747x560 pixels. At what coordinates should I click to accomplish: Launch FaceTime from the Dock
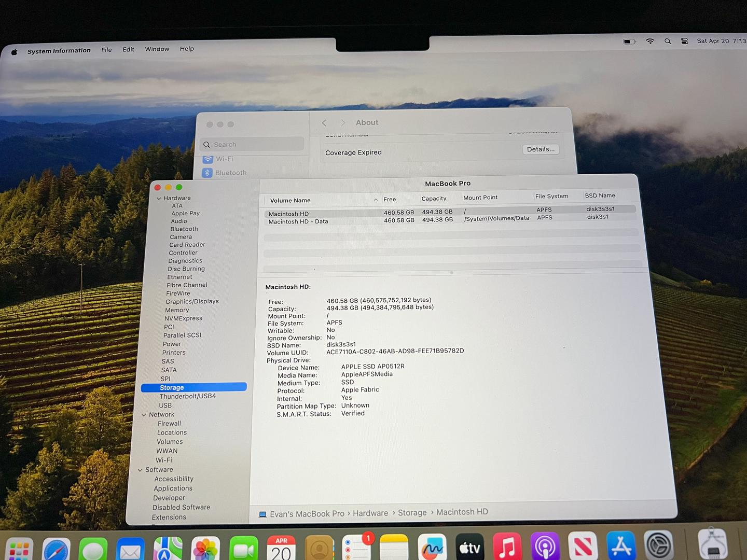243,548
